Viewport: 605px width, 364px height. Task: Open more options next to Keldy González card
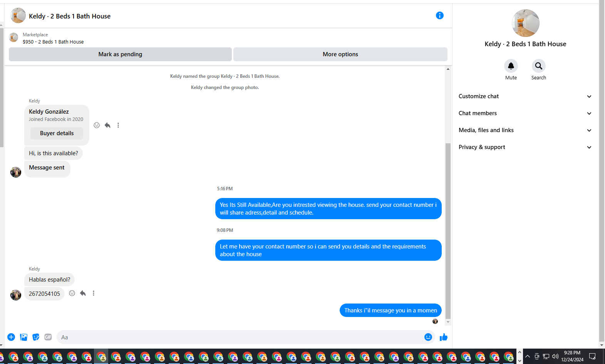click(x=118, y=125)
